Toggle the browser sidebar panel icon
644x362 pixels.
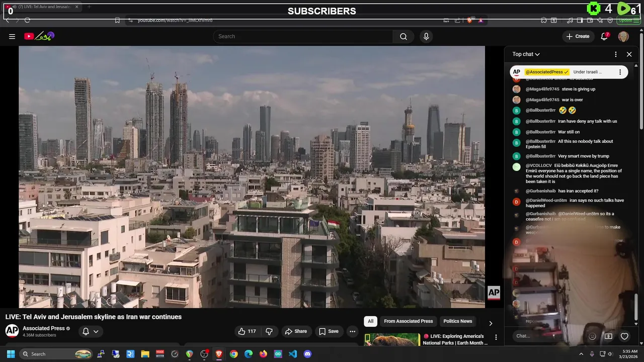point(580,20)
